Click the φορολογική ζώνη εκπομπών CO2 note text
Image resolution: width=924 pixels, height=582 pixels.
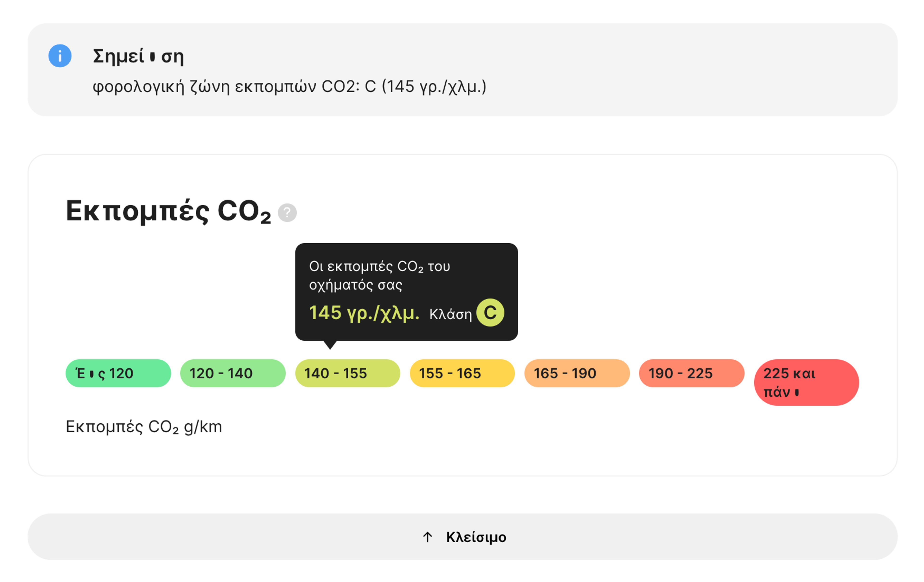[x=290, y=86]
